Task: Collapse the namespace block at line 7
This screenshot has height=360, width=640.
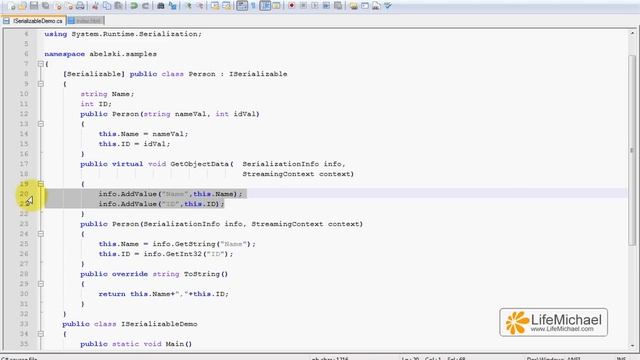Action: pyautogui.click(x=40, y=64)
